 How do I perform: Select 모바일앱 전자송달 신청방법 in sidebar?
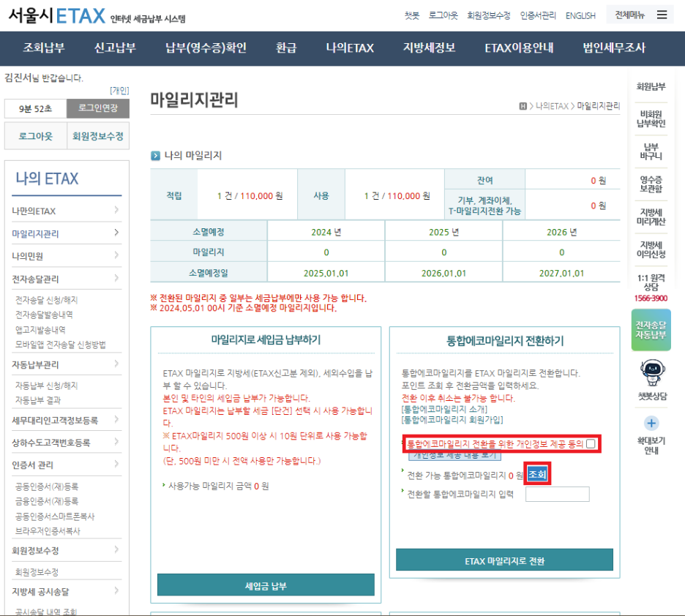pyautogui.click(x=60, y=345)
